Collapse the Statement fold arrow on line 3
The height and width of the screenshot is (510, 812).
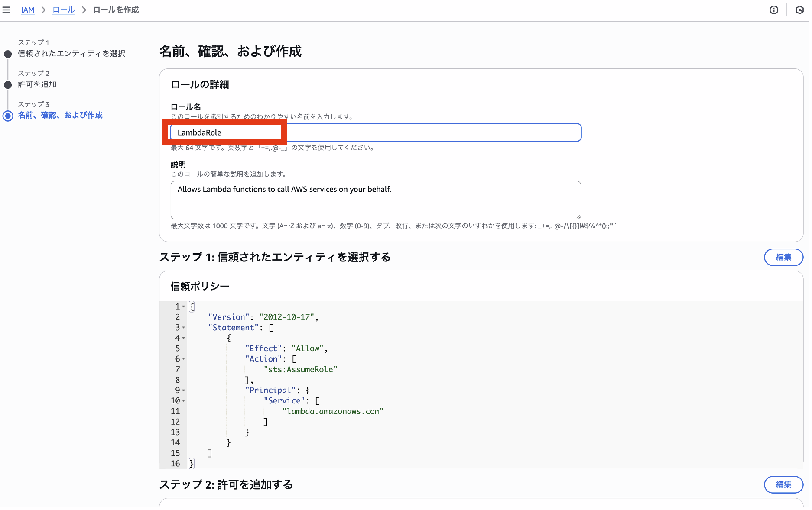coord(184,328)
